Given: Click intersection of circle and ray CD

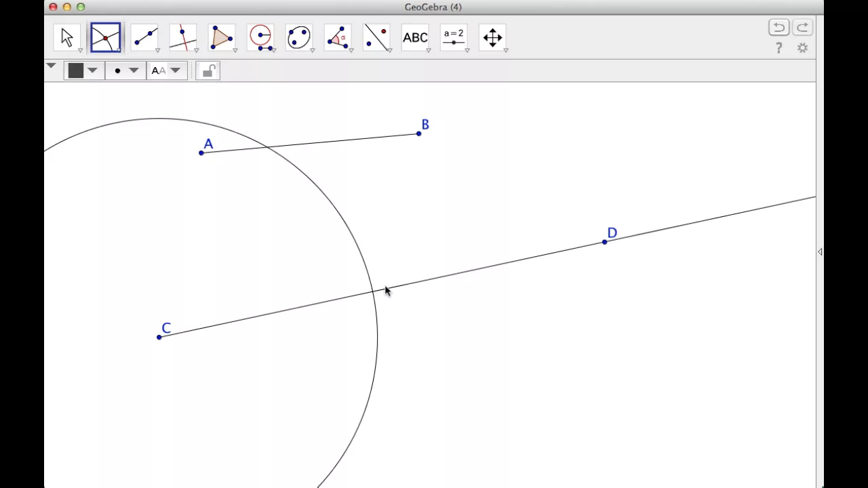Looking at the screenshot, I should pyautogui.click(x=374, y=291).
